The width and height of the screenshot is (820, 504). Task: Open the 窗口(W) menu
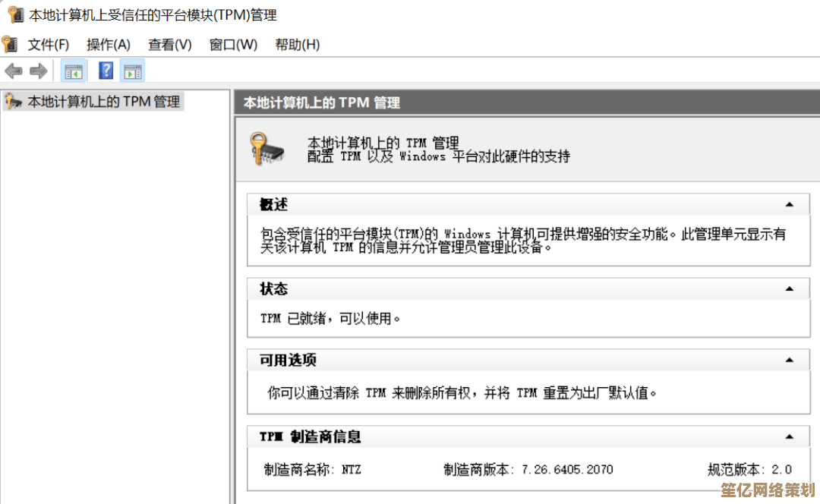coord(233,45)
